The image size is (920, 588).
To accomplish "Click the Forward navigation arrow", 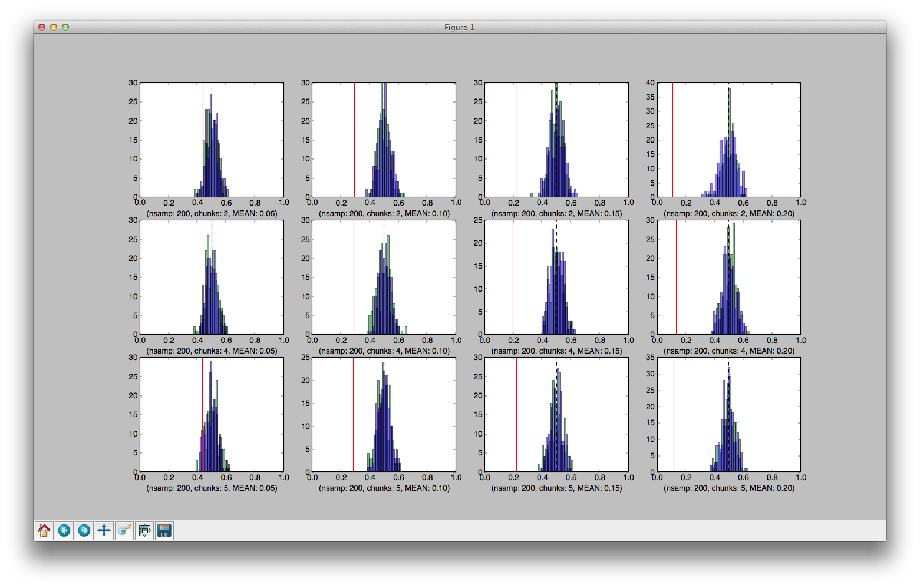I will (x=84, y=531).
